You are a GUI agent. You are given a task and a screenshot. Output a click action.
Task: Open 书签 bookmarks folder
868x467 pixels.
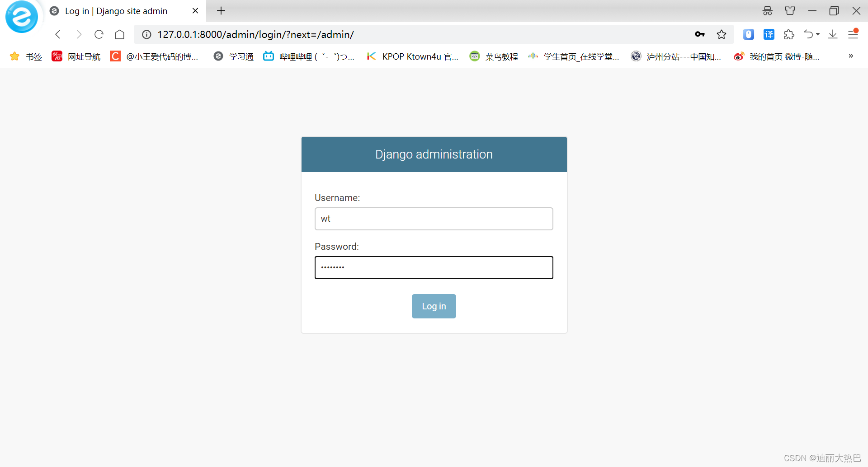click(x=26, y=56)
